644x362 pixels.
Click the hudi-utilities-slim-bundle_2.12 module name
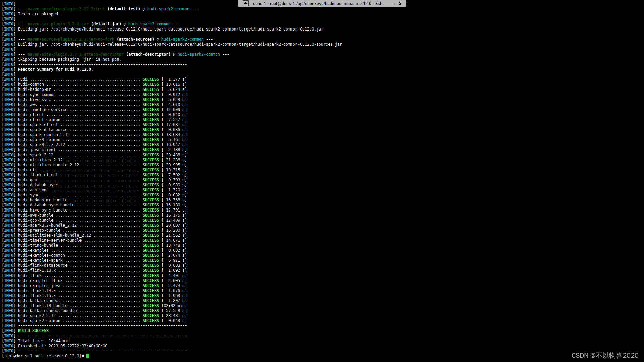click(54, 235)
